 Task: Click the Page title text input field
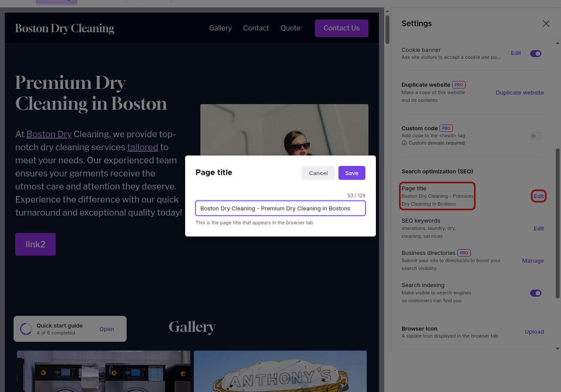280,208
